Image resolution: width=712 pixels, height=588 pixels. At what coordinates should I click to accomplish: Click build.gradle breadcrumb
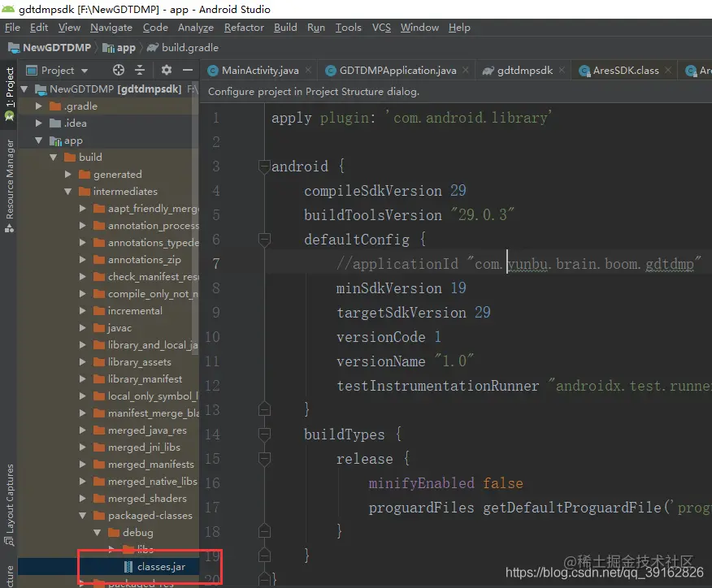(183, 48)
